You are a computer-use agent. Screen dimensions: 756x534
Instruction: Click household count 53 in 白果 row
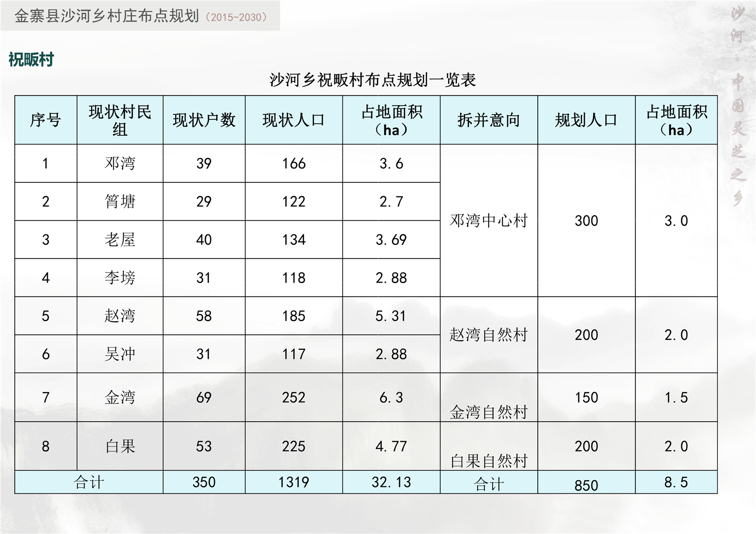pos(204,446)
